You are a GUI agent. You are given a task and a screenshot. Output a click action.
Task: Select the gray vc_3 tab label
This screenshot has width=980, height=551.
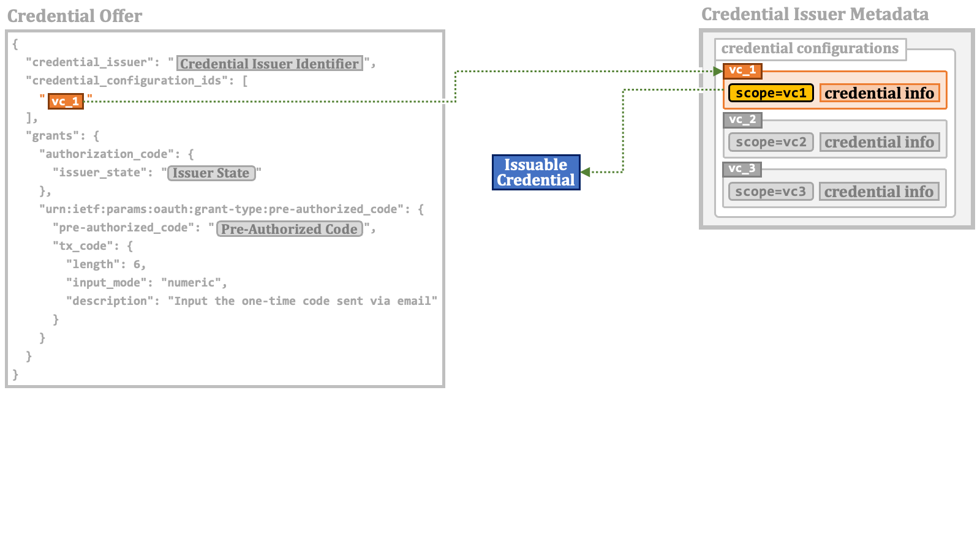[742, 168]
